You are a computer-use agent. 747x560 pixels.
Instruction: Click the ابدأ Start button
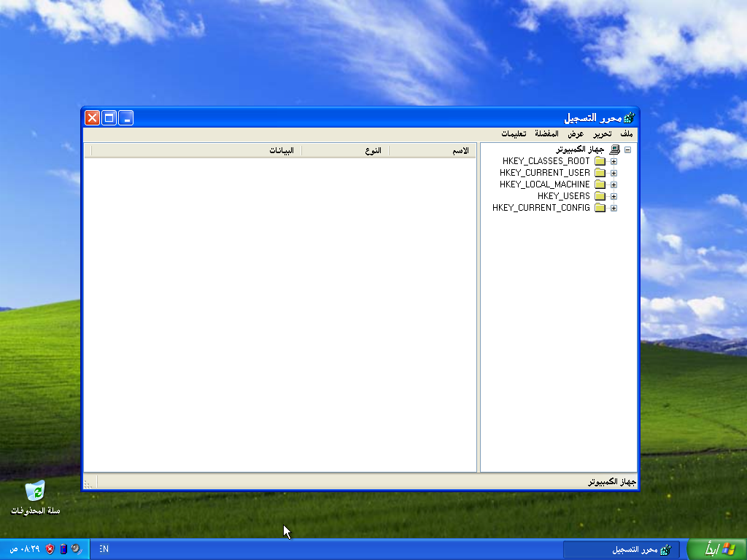click(718, 549)
